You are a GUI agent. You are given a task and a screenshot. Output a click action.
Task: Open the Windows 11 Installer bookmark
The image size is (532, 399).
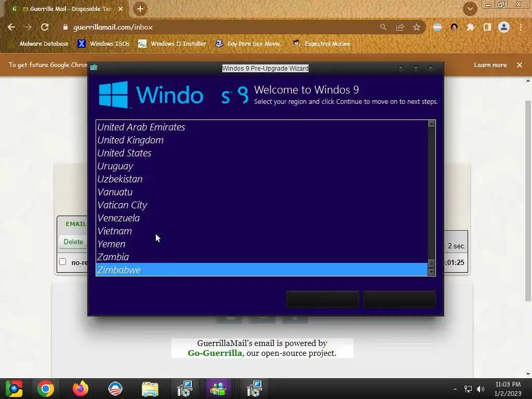click(172, 44)
